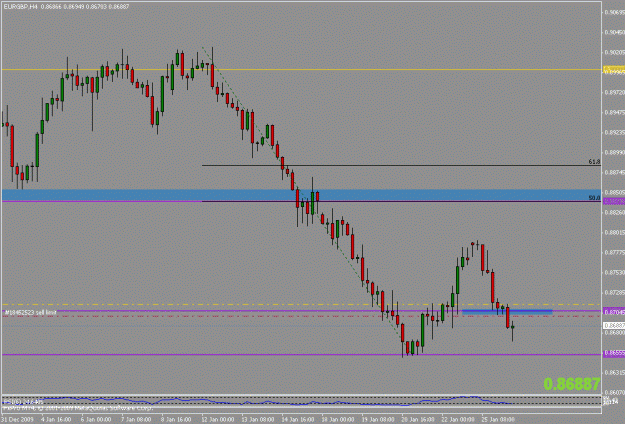
Task: Select the 61.8 Fibonacci level label
Action: tap(594, 161)
